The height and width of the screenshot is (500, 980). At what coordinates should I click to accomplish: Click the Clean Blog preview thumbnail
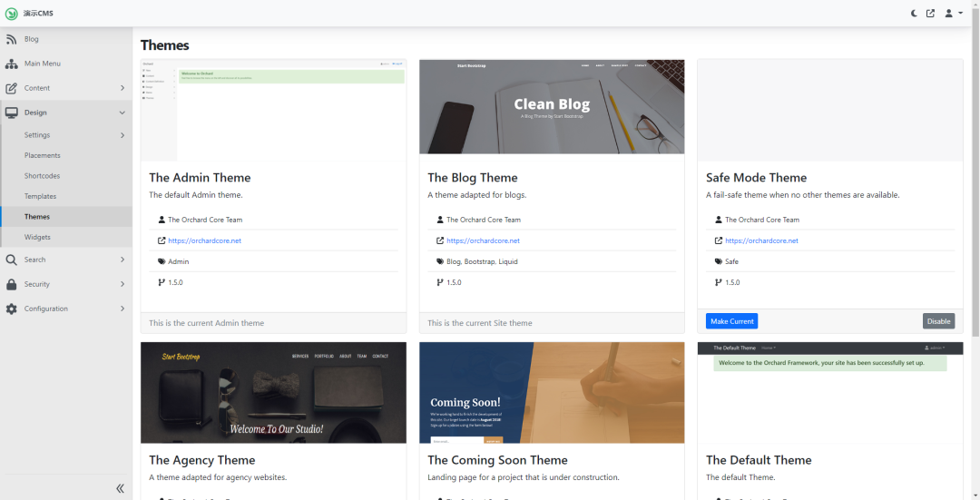click(552, 107)
